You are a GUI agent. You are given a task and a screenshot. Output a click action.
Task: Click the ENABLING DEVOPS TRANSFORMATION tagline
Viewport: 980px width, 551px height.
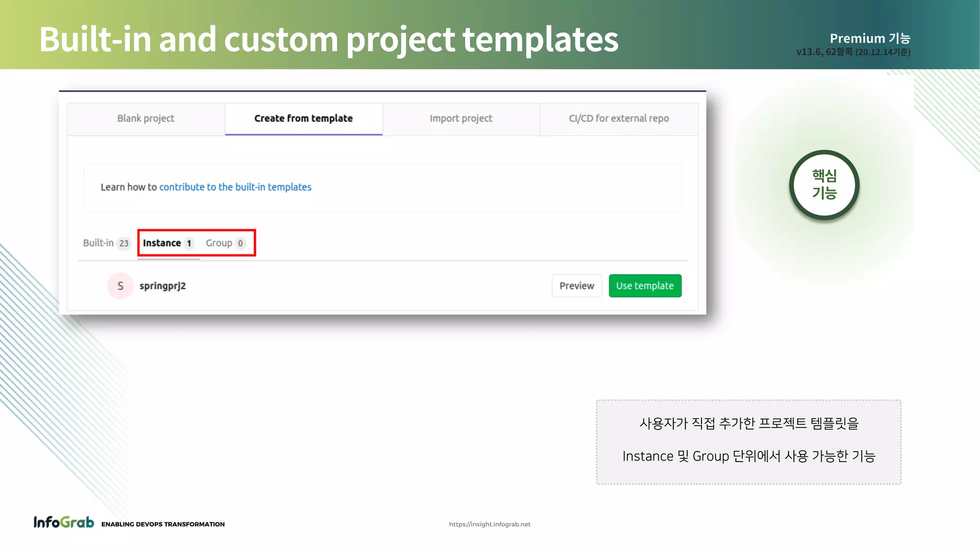tap(163, 524)
